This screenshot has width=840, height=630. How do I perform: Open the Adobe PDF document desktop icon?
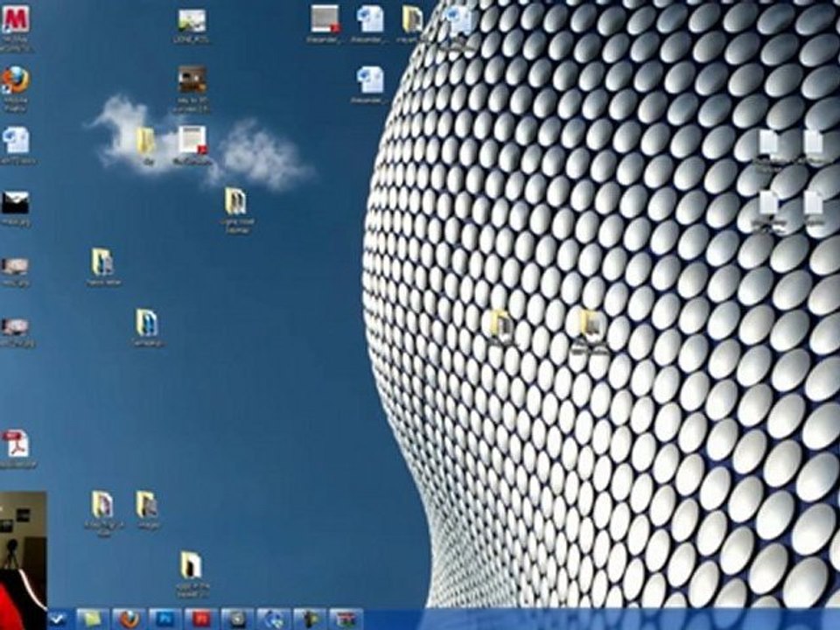click(16, 443)
